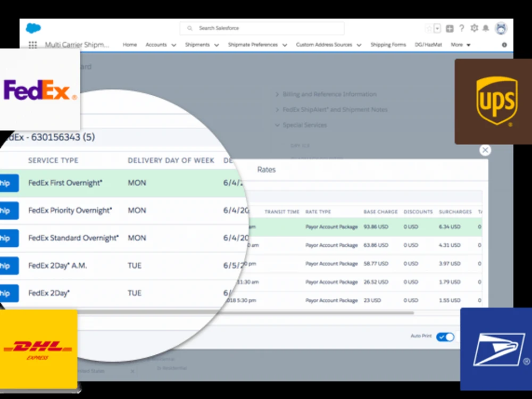Viewport: 532px width, 399px height.
Task: Click the Rates dialog title
Action: (x=267, y=170)
